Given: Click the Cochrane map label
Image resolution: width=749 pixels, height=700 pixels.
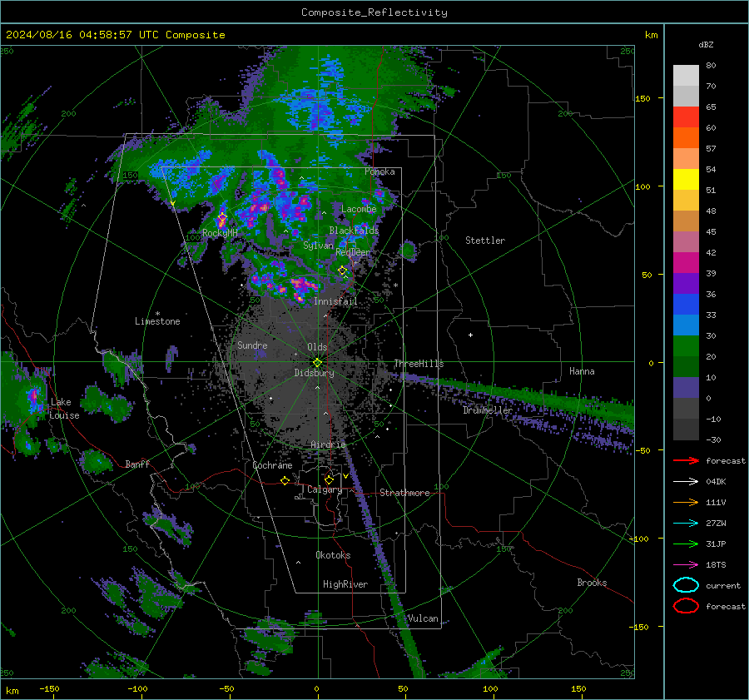Looking at the screenshot, I should pos(272,465).
